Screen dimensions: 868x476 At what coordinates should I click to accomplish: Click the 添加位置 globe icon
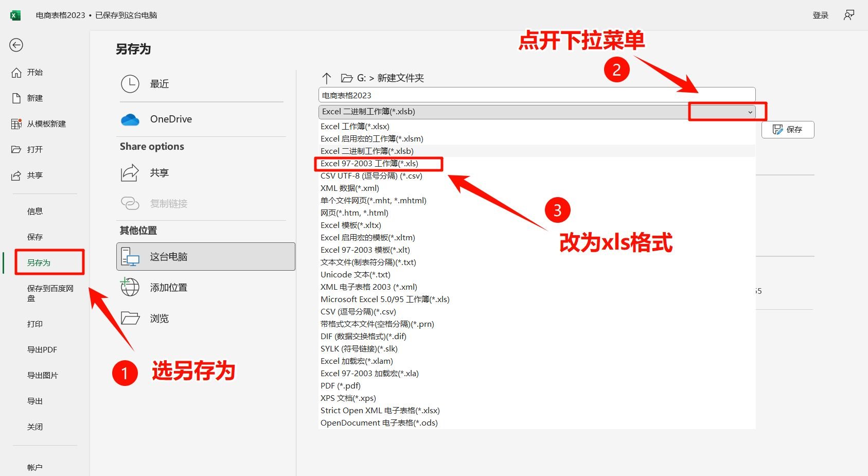pyautogui.click(x=130, y=287)
